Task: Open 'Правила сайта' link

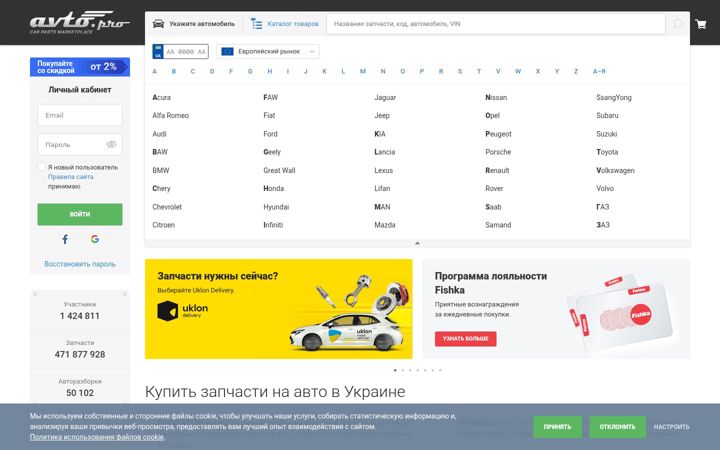Action: tap(71, 177)
